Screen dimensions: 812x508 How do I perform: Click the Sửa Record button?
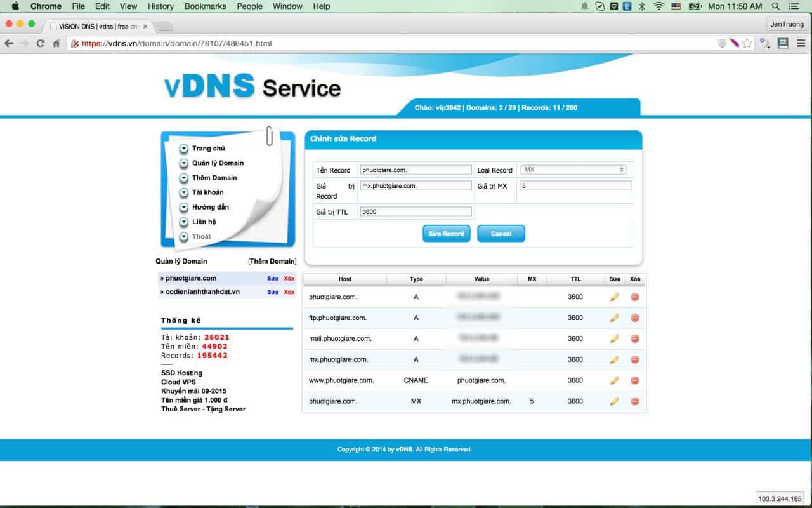coord(446,234)
